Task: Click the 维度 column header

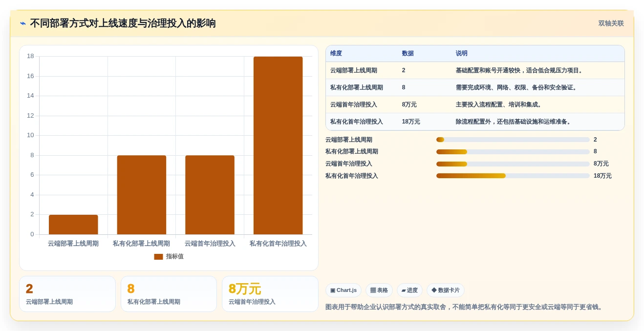Action: (336, 53)
